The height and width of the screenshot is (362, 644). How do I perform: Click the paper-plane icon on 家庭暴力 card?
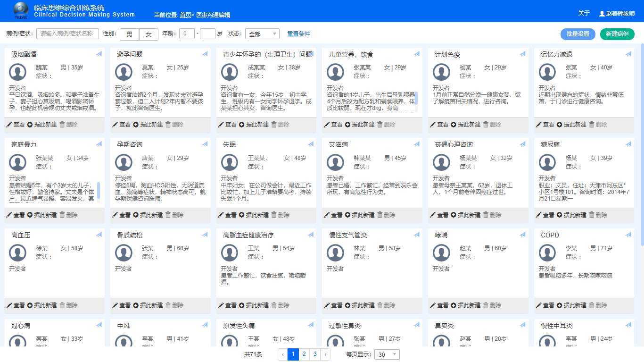[99, 144]
